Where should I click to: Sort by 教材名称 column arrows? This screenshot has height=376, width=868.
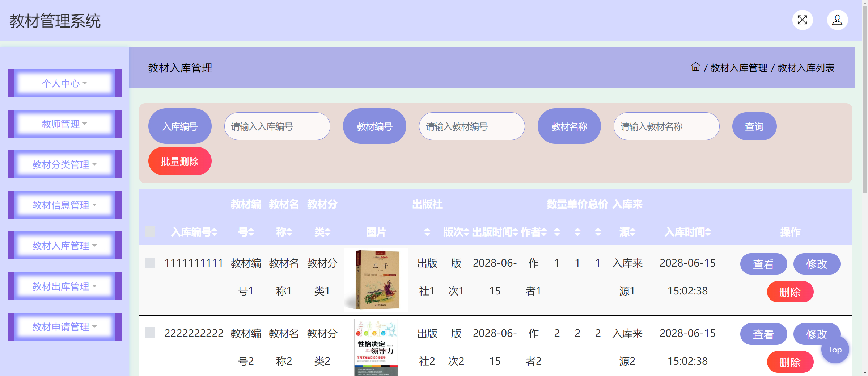[289, 232]
